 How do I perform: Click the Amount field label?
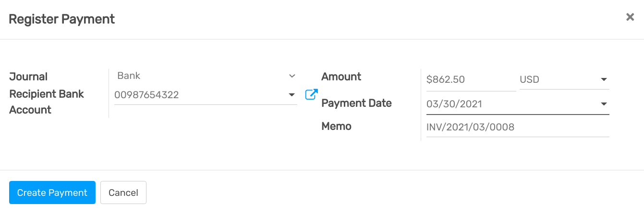341,77
